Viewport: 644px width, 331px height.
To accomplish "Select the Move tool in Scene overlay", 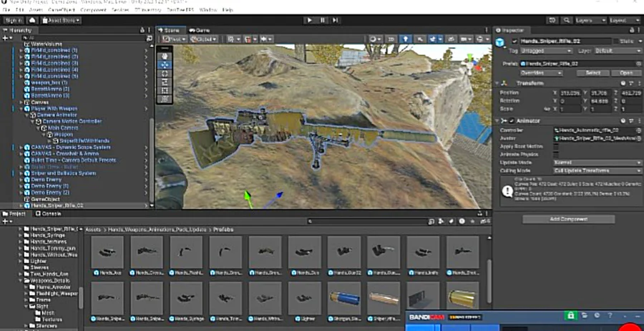I will (x=165, y=65).
